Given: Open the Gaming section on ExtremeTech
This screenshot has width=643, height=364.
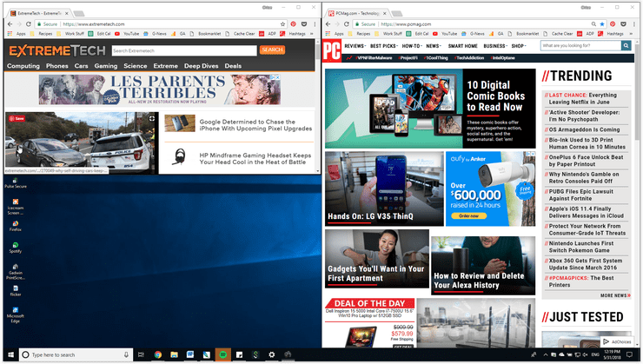Looking at the screenshot, I should [106, 65].
